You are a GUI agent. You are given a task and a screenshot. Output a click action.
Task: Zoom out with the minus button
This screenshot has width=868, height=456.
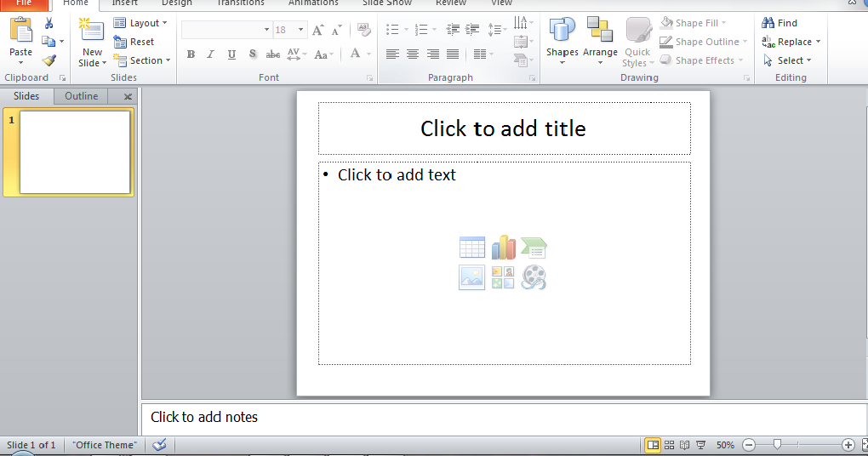click(x=748, y=445)
